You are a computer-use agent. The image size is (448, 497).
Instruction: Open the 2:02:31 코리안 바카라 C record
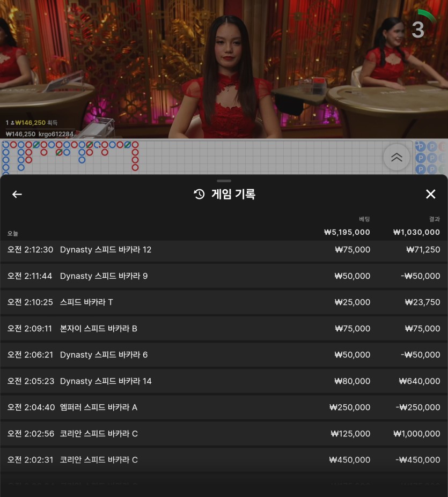tap(224, 460)
